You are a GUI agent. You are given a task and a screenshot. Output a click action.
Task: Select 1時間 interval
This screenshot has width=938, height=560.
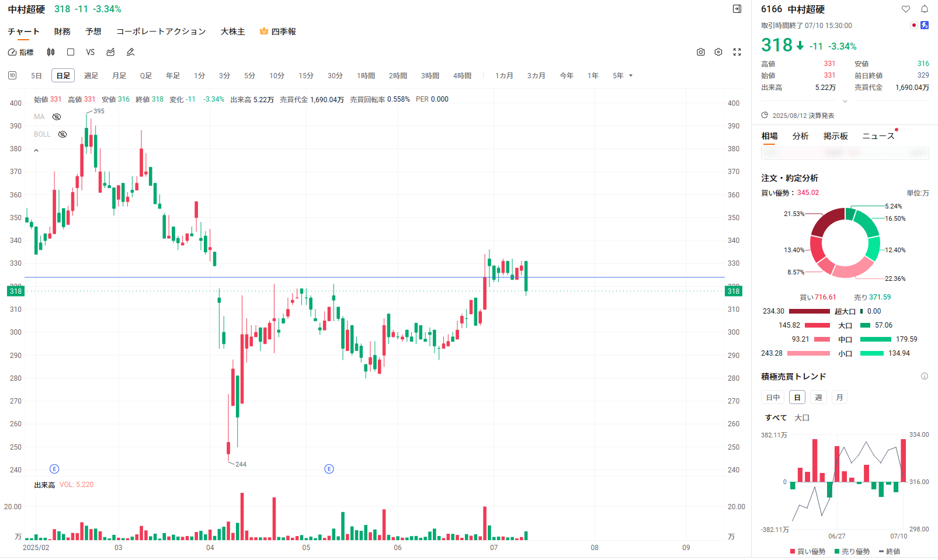pyautogui.click(x=366, y=76)
